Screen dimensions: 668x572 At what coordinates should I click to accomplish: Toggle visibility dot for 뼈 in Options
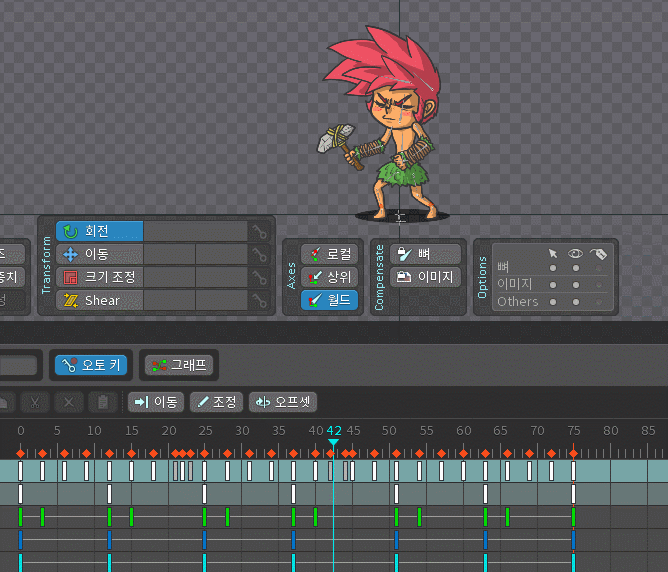[x=575, y=267]
